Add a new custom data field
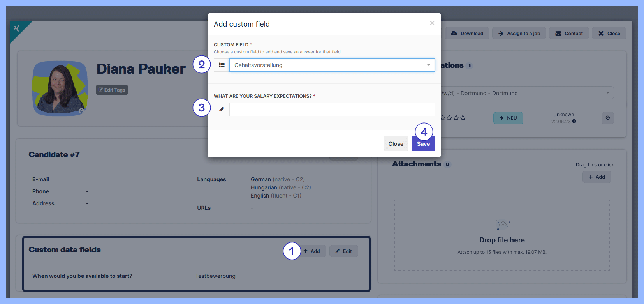The width and height of the screenshot is (644, 304). click(312, 251)
